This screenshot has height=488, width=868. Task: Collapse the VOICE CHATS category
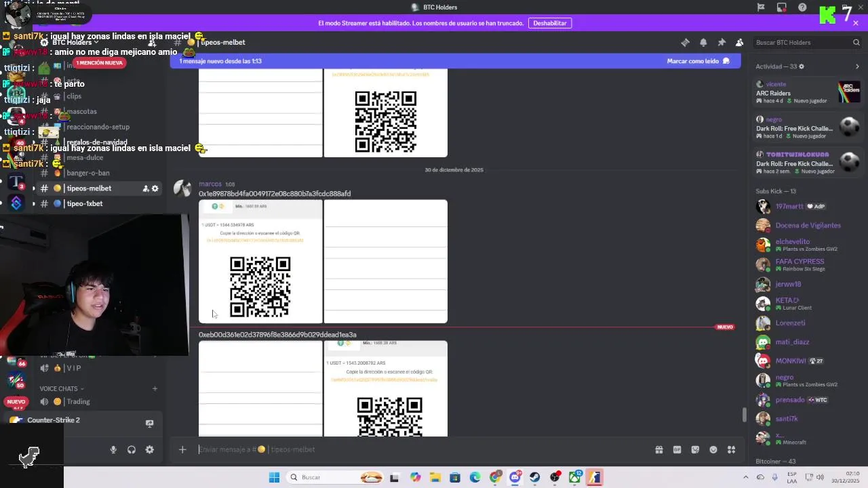click(62, 388)
